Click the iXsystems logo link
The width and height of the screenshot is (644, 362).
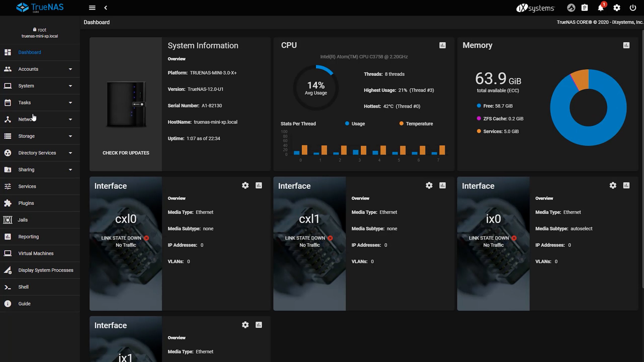tap(535, 8)
